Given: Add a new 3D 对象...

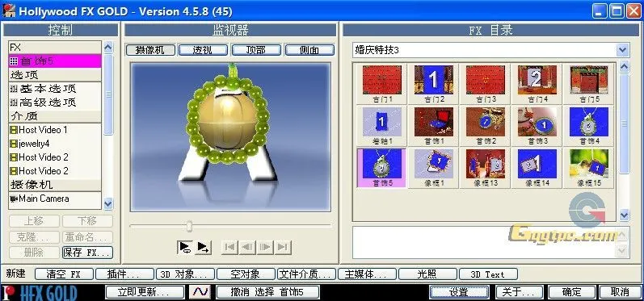Looking at the screenshot, I should coord(185,274).
